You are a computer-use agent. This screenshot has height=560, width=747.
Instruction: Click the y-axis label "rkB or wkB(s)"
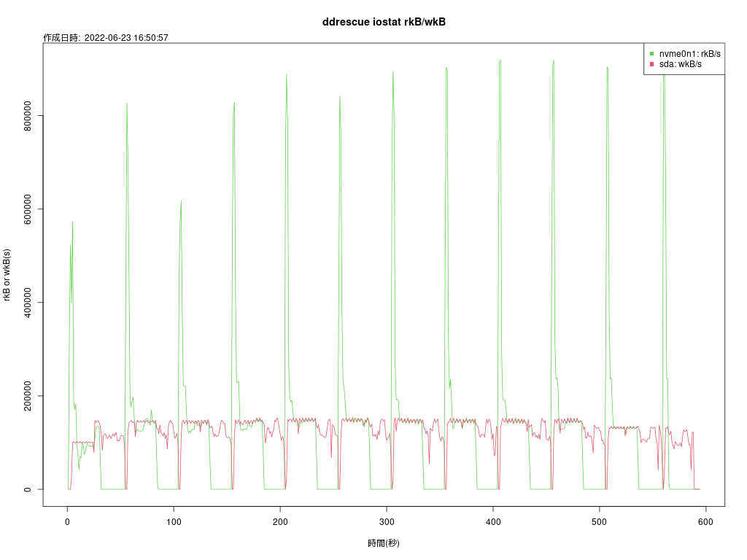(x=7, y=275)
